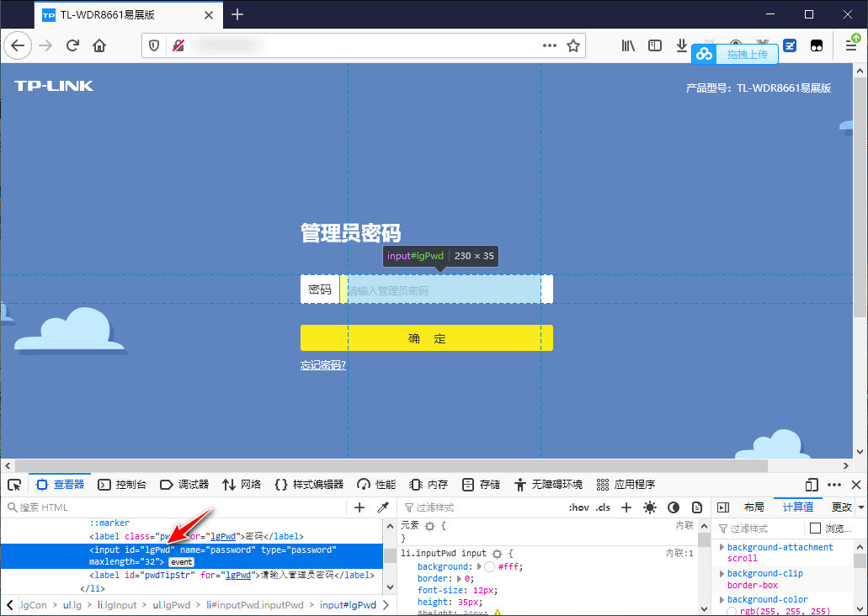Toggle light color scheme simulation
This screenshot has width=868, height=616.
tap(650, 507)
